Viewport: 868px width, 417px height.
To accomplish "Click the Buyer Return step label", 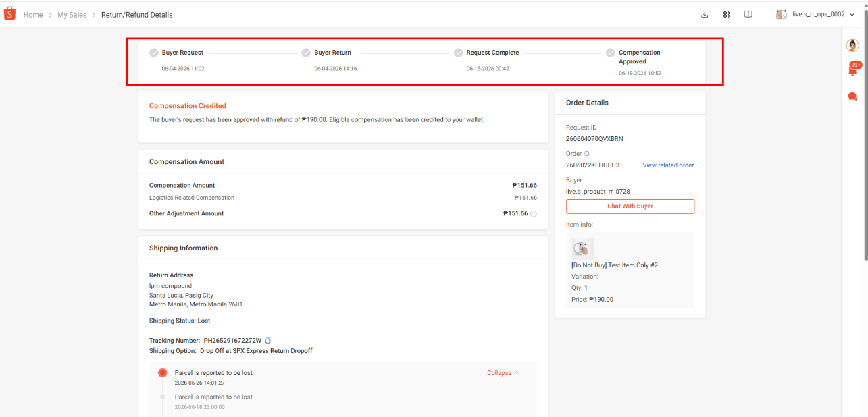I will [x=332, y=53].
